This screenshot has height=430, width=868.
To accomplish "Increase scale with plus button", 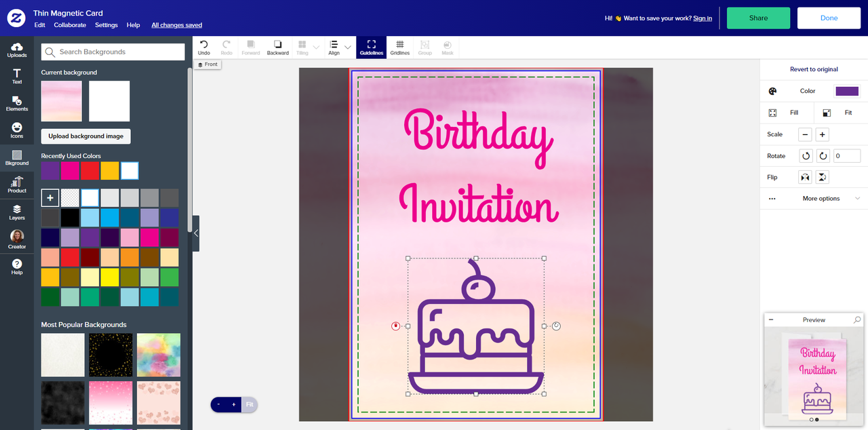I will pos(822,134).
